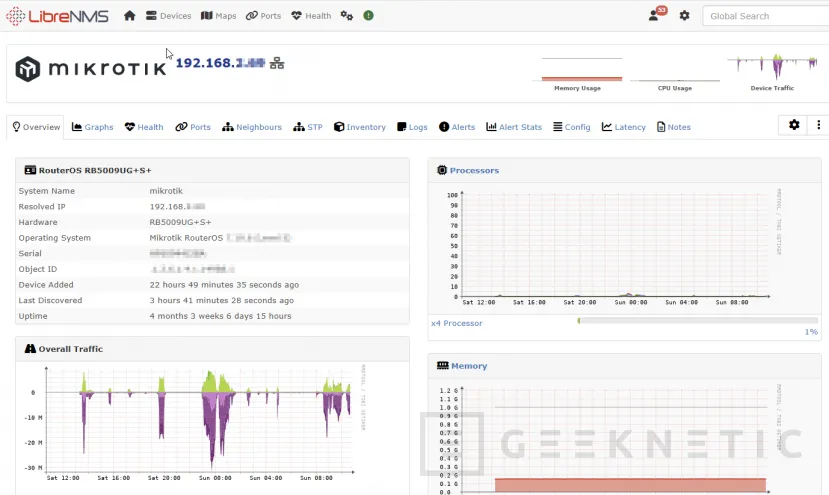This screenshot has width=829, height=495.
Task: Click the Processors chip icon
Action: point(442,170)
